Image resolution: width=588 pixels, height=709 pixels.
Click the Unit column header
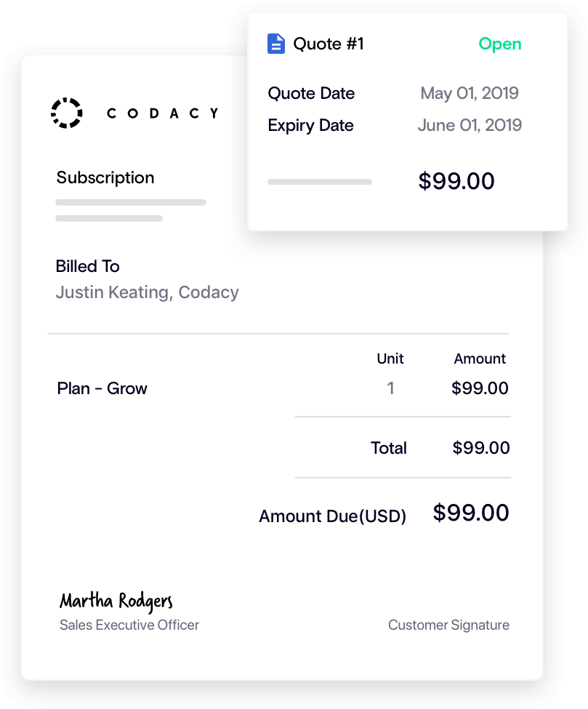(x=390, y=358)
